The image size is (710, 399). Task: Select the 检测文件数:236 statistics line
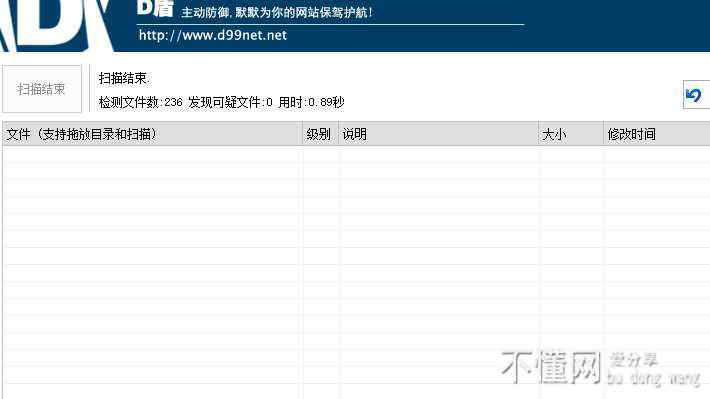point(221,102)
